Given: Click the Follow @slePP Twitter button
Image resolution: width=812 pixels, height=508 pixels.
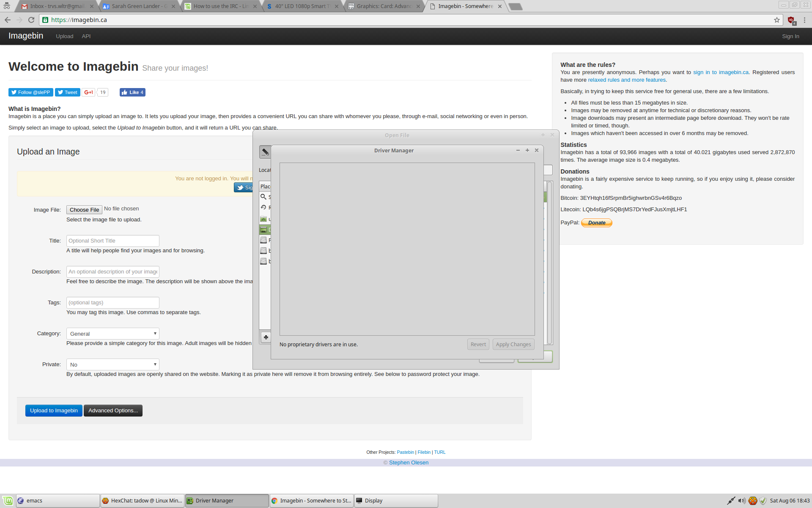Looking at the screenshot, I should click(31, 92).
